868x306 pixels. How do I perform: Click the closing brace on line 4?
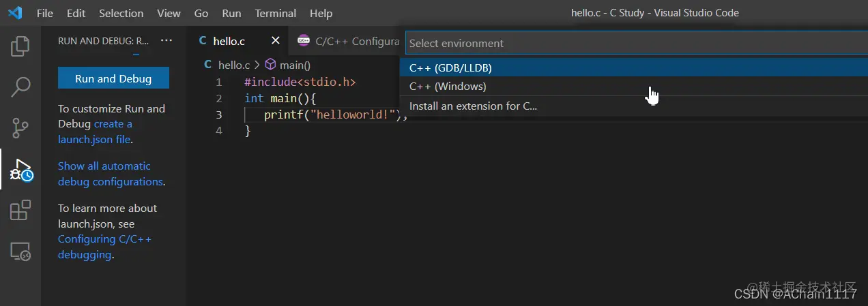(248, 131)
